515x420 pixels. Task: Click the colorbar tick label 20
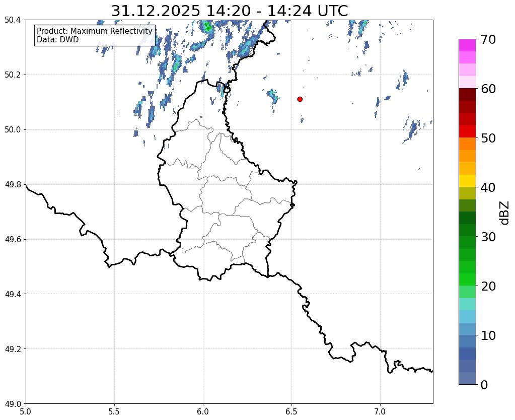coord(488,286)
